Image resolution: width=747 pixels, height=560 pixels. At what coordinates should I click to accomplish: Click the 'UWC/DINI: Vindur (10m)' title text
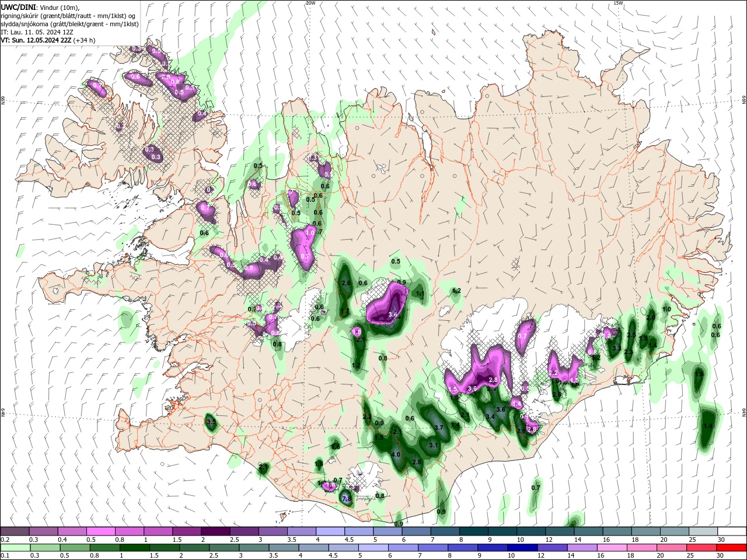tap(40, 7)
